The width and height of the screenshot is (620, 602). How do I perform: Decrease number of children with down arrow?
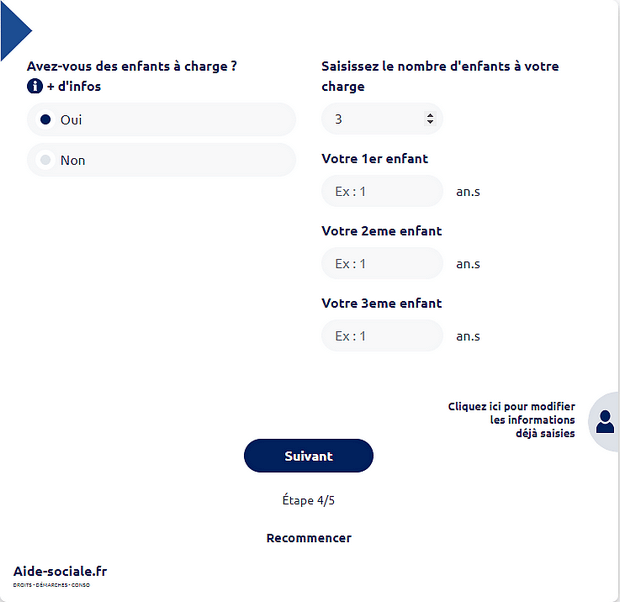tap(430, 123)
